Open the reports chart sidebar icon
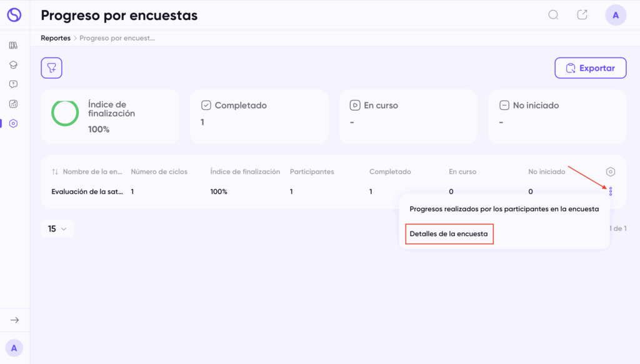The image size is (640, 364). (x=14, y=104)
